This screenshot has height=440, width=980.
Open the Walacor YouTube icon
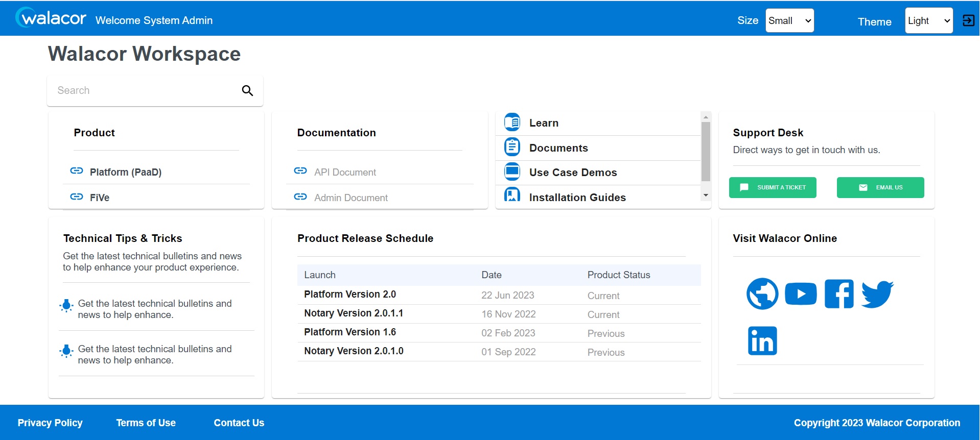[x=801, y=294]
